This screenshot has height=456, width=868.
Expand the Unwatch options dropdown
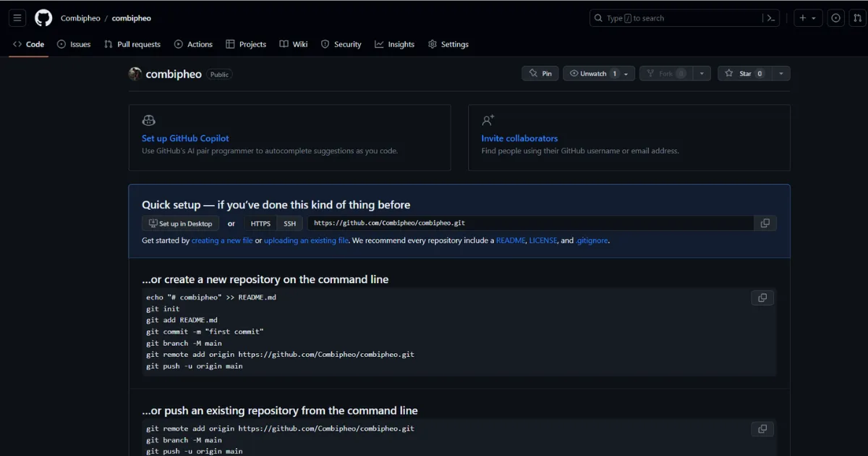(626, 73)
